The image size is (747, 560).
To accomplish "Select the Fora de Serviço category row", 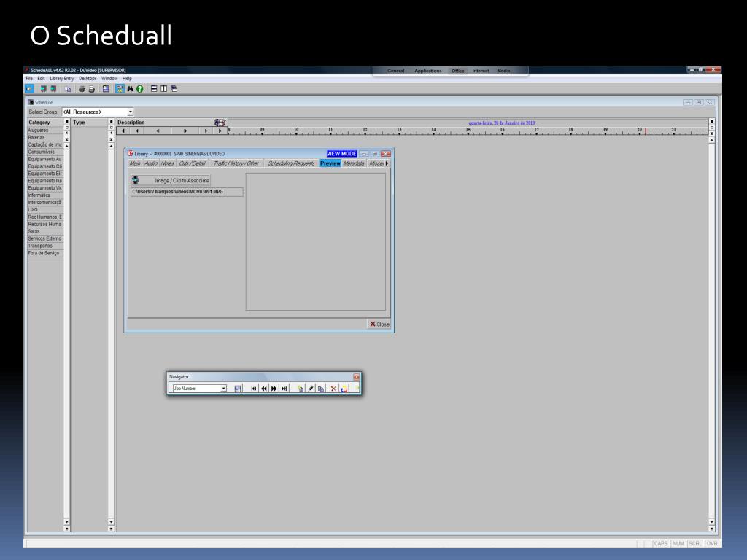I will (45, 253).
